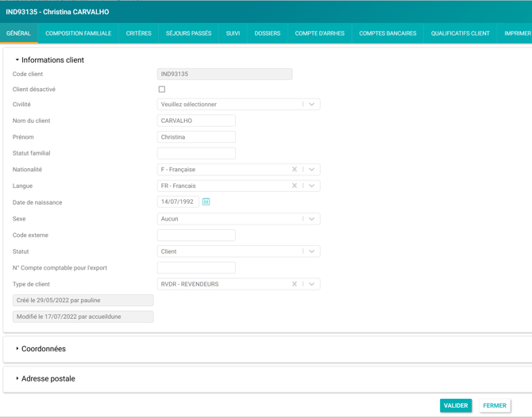Clear the Langue field selection
Image resolution: width=532 pixels, height=418 pixels.
pos(295,186)
